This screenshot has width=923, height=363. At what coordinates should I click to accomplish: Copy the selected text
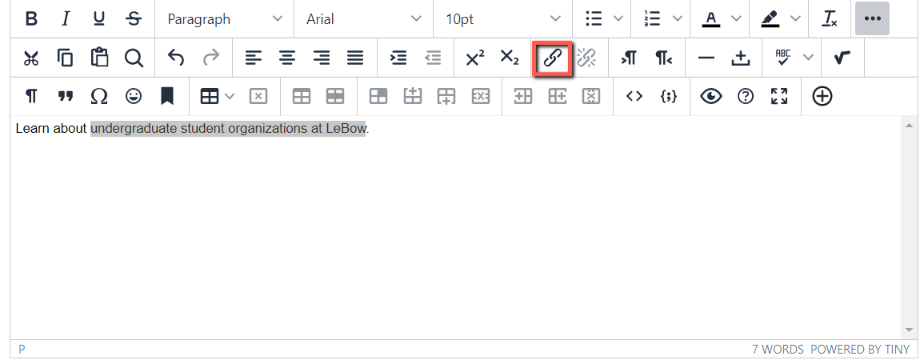click(65, 58)
